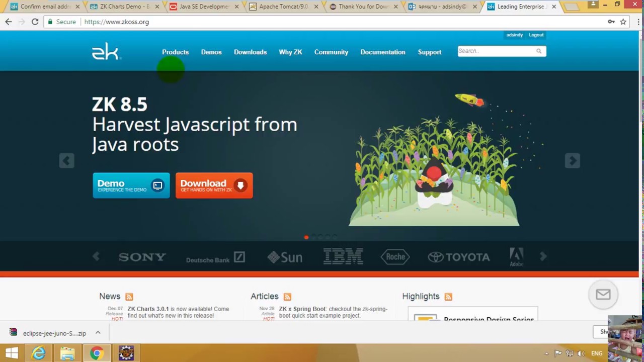The image size is (644, 362).
Task: Open the ZK x Spring Boot article link
Action: pos(302,309)
